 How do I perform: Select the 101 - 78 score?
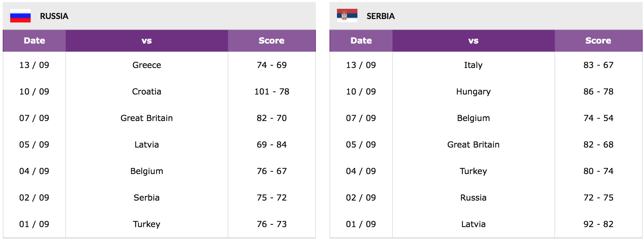click(x=272, y=91)
